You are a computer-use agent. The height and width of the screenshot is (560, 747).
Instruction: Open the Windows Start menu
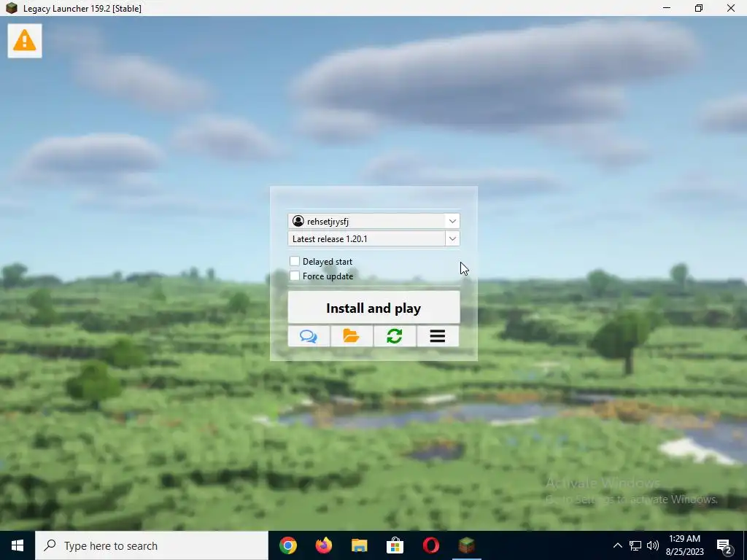point(18,545)
